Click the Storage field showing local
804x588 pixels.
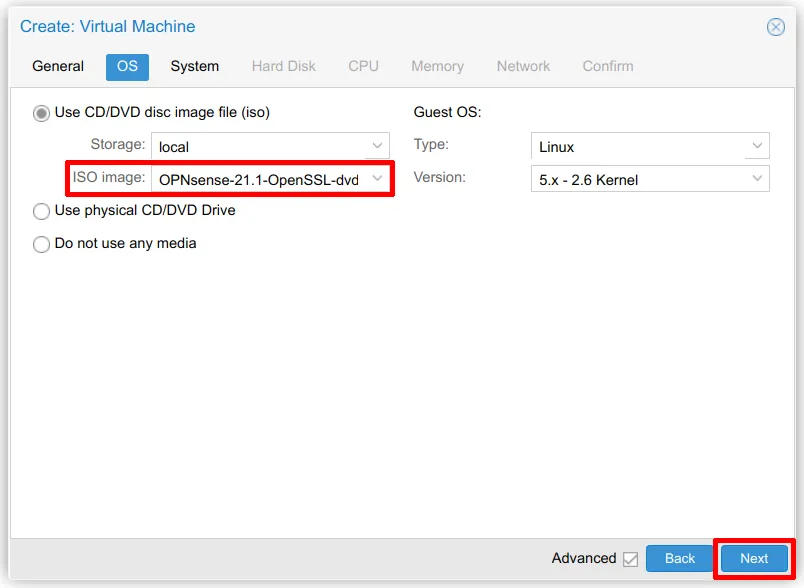pos(258,146)
